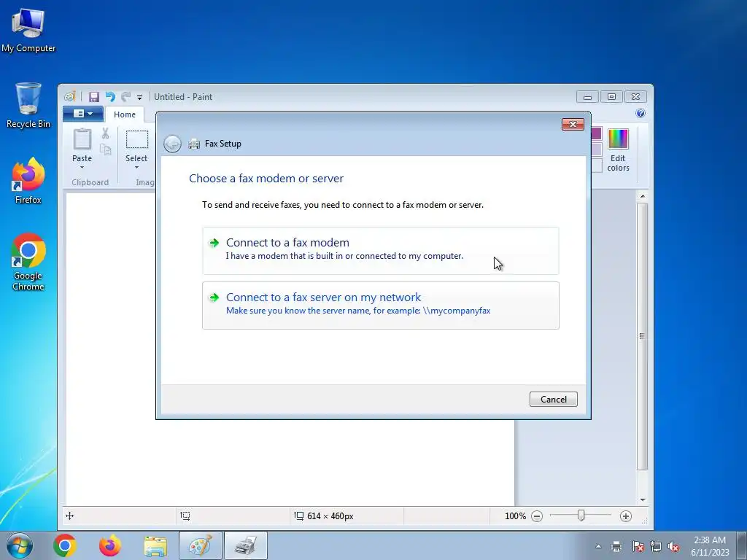Select Google Chrome desktop shortcut

28,262
